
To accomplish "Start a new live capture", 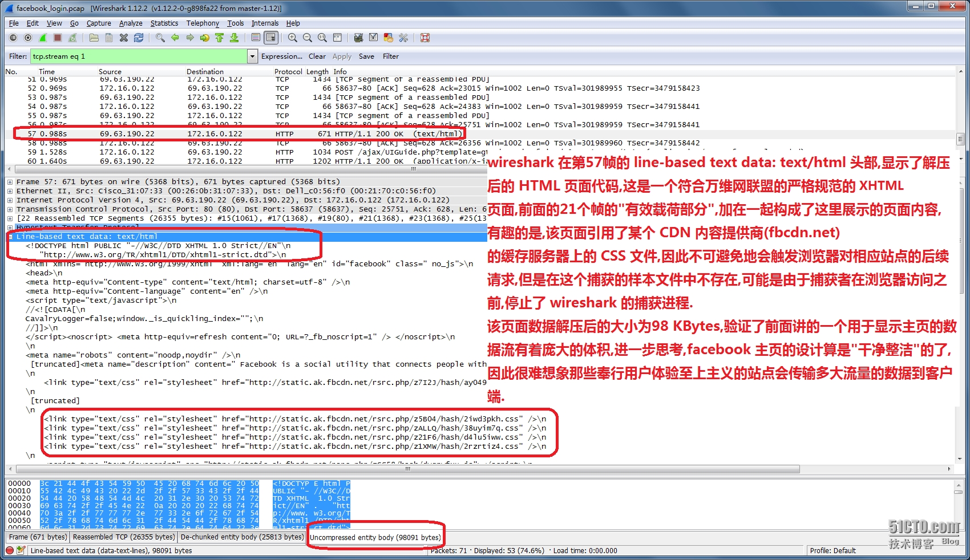I will coord(43,38).
